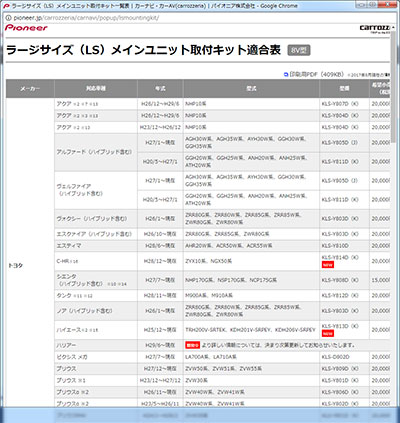The height and width of the screenshot is (423, 400).
Task: Select the C-HR model cell
Action: 96,261
